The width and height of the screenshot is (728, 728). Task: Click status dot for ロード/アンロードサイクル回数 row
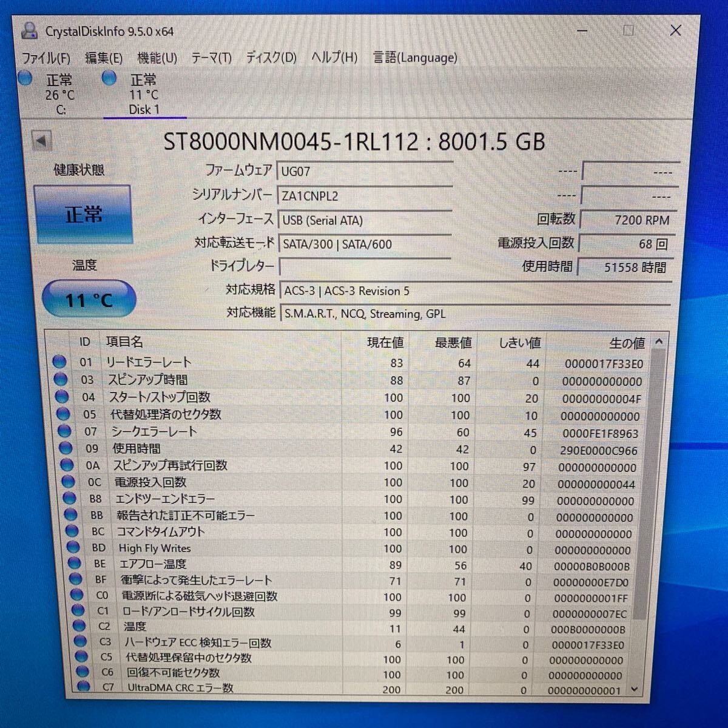[79, 611]
